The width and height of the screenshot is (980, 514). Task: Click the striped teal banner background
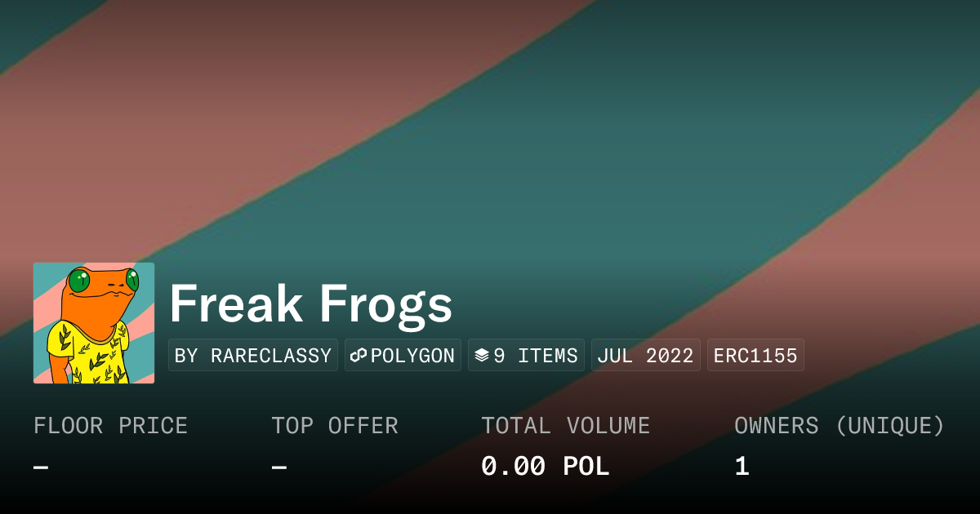pos(572,163)
